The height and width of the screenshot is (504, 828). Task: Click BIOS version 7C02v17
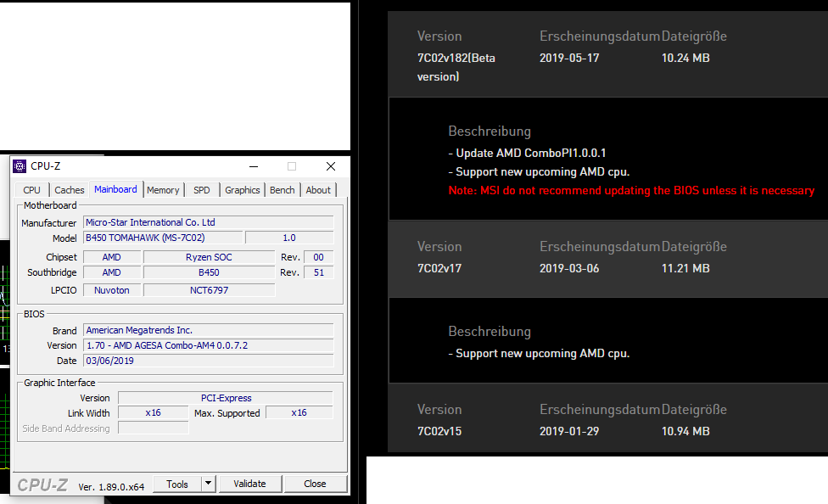click(x=439, y=268)
